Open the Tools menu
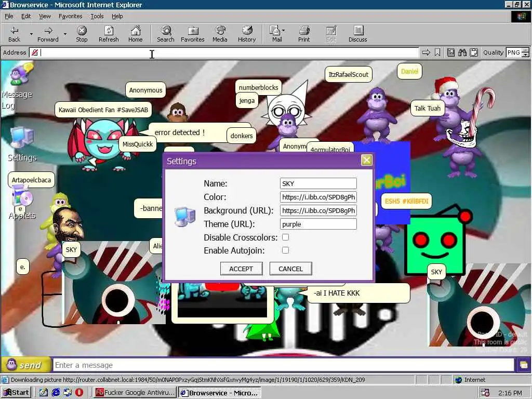Image resolution: width=532 pixels, height=399 pixels. pos(97,16)
